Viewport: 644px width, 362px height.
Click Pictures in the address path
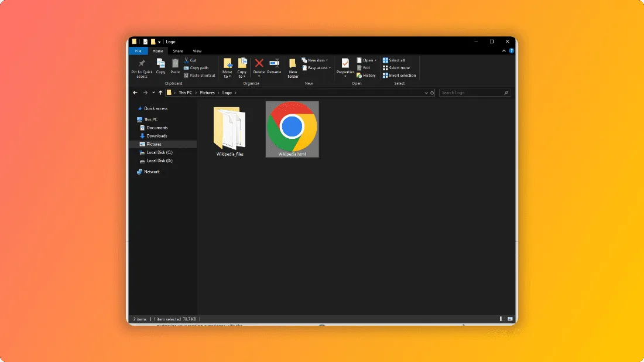(x=207, y=93)
